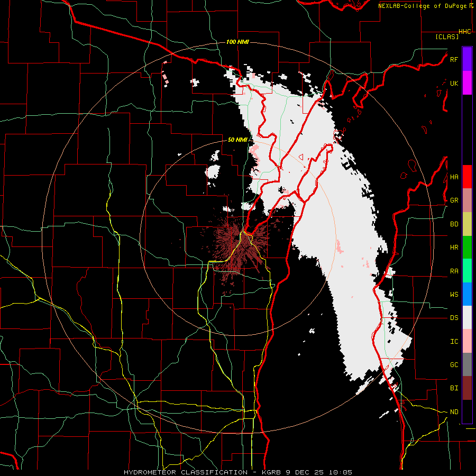Image resolution: width=476 pixels, height=476 pixels.
Task: Select the BD yellow legend swatch
Action: pyautogui.click(x=467, y=224)
